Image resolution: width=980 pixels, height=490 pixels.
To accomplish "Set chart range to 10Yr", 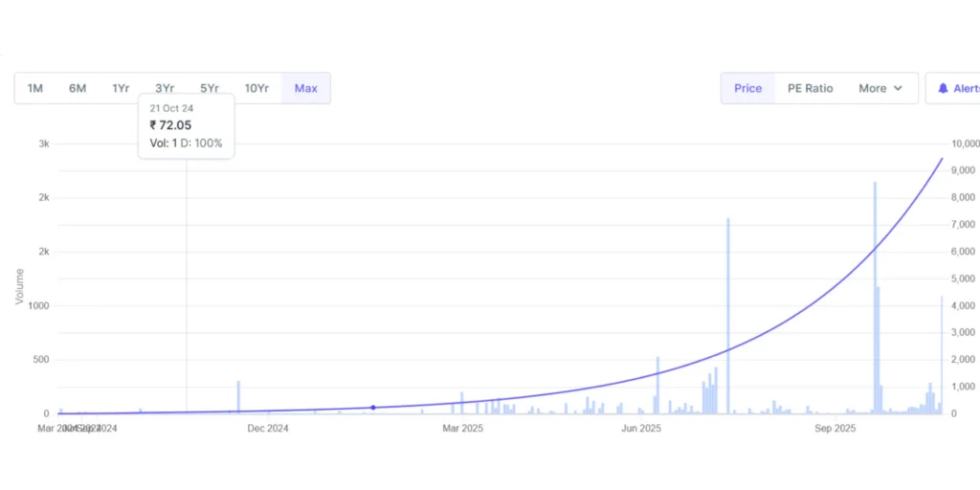I will 256,88.
